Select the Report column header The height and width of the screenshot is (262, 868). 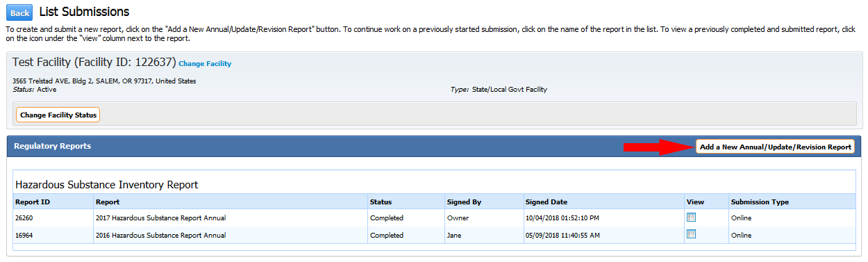(x=108, y=202)
